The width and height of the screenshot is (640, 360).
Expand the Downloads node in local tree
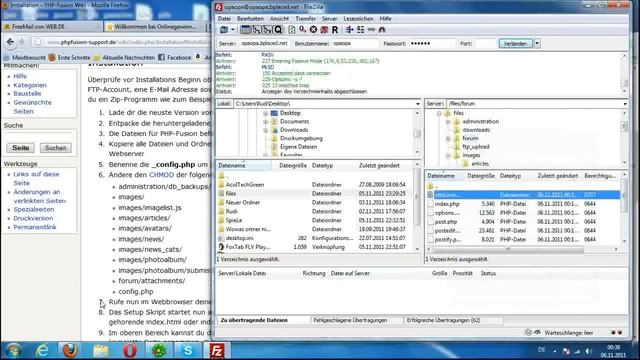[x=266, y=130]
